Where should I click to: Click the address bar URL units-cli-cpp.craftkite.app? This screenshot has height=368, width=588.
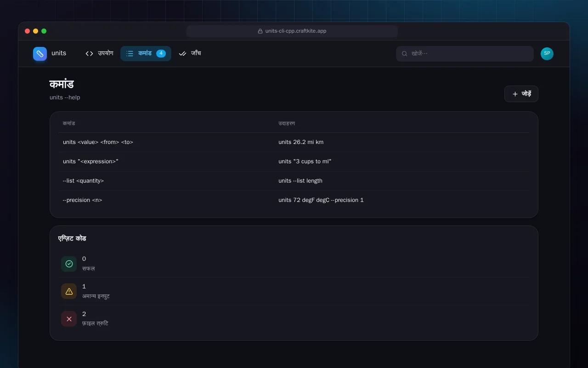(x=296, y=31)
